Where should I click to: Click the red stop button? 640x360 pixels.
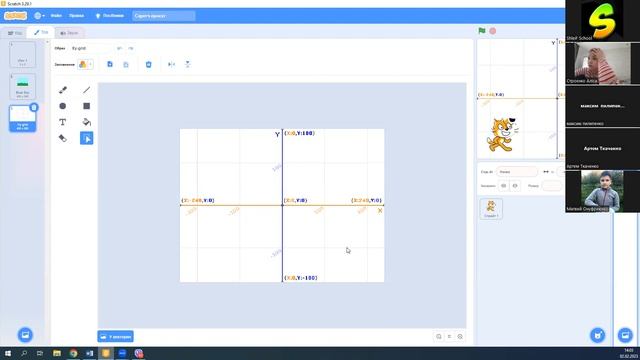tap(493, 31)
